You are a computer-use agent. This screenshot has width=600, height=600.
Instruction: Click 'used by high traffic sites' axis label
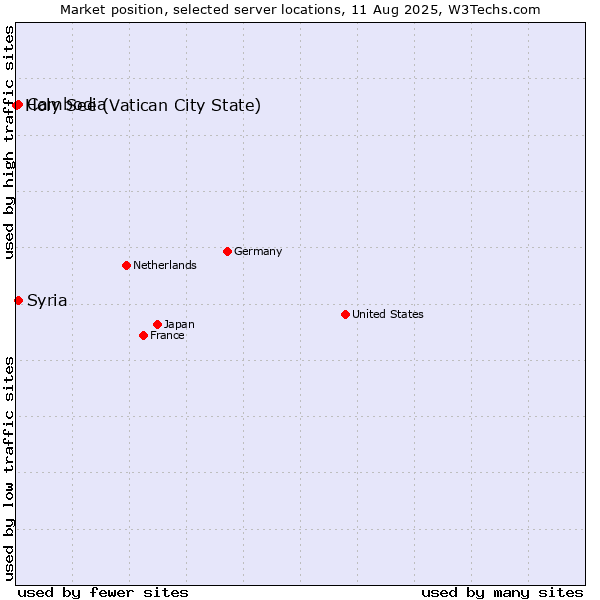point(9,142)
